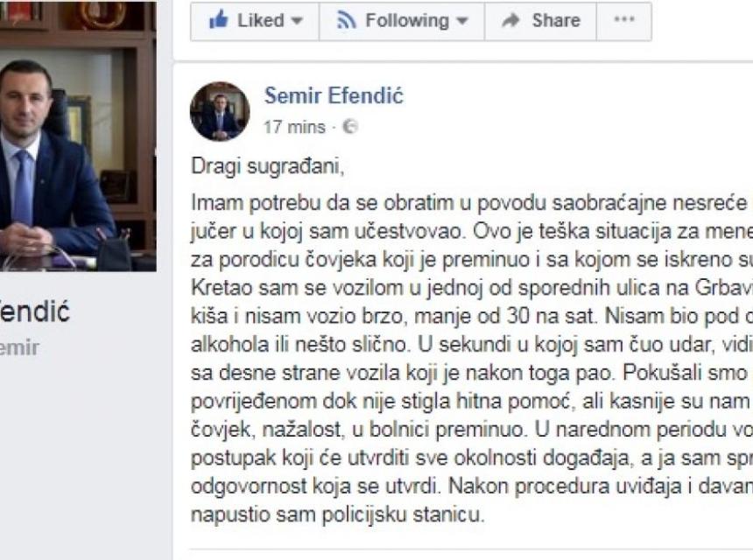Image resolution: width=753 pixels, height=560 pixels.
Task: Expand the Following dropdown arrow
Action: point(462,21)
